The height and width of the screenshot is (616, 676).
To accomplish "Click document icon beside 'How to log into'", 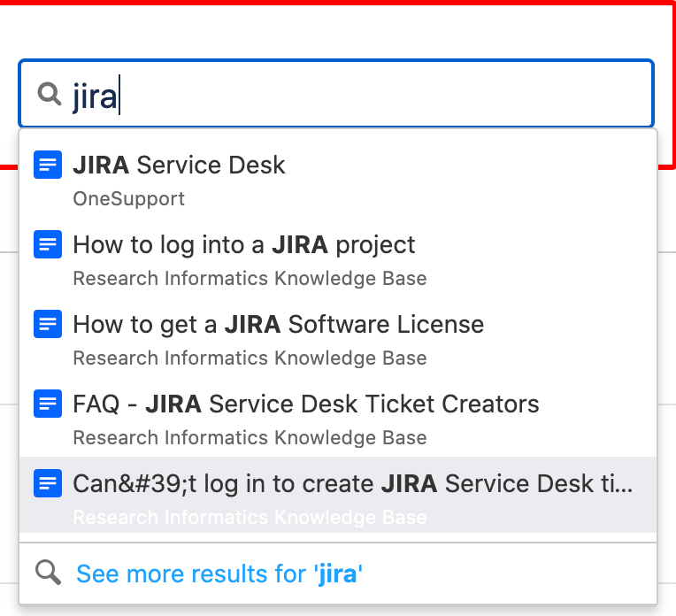I will point(48,244).
